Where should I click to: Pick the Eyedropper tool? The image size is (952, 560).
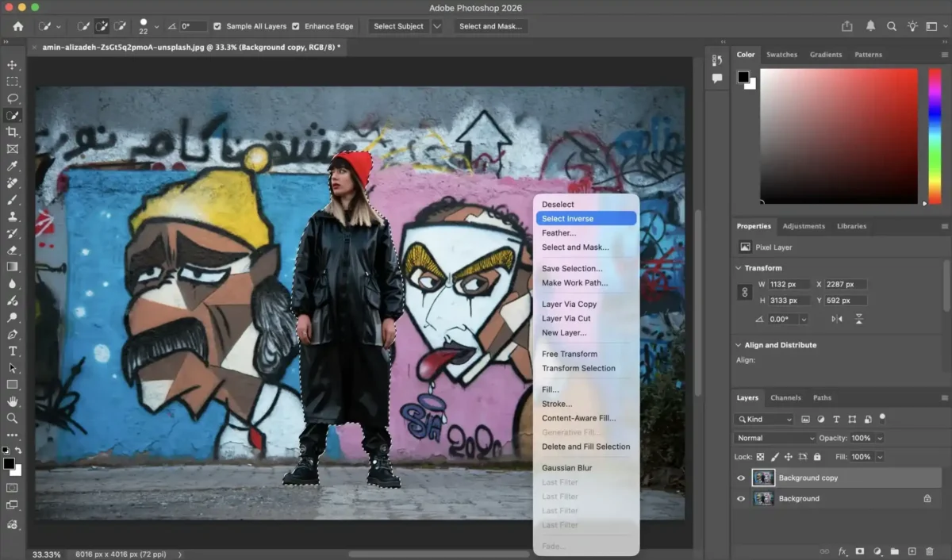point(12,166)
